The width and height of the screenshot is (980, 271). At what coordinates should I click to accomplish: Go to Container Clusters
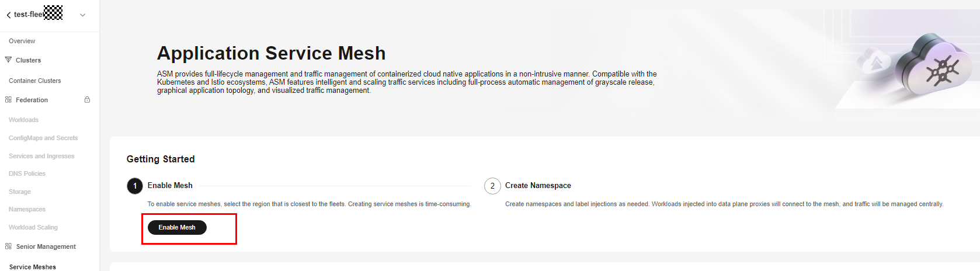tap(35, 81)
